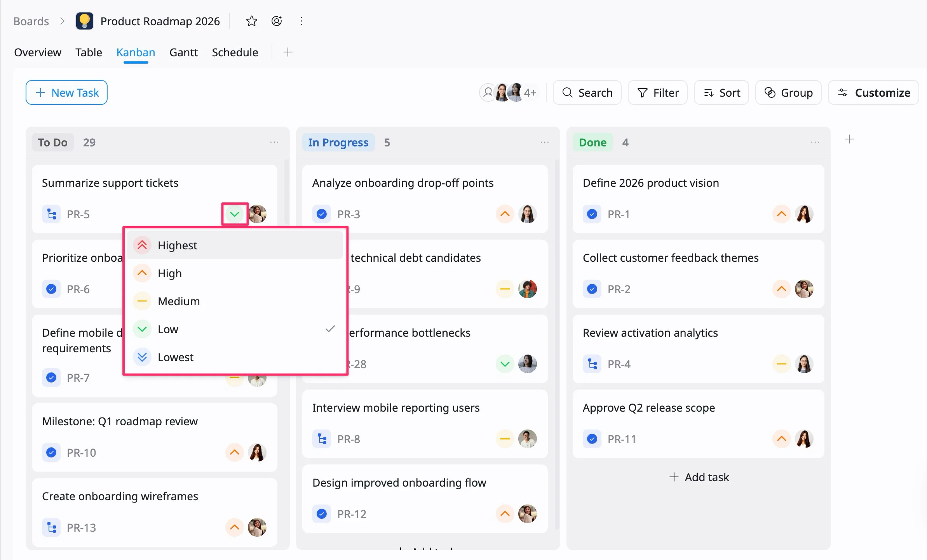Click the New Task button
The height and width of the screenshot is (560, 927).
[x=66, y=92]
